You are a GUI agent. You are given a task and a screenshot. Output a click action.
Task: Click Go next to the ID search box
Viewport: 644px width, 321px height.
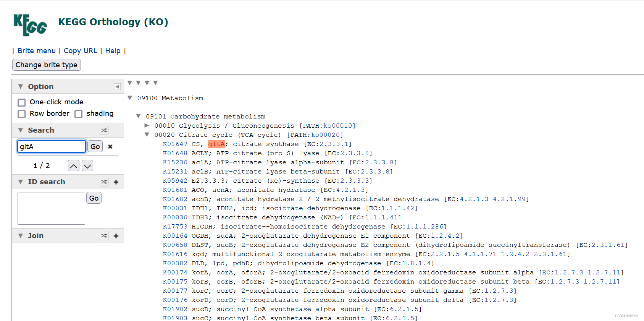[x=94, y=198]
